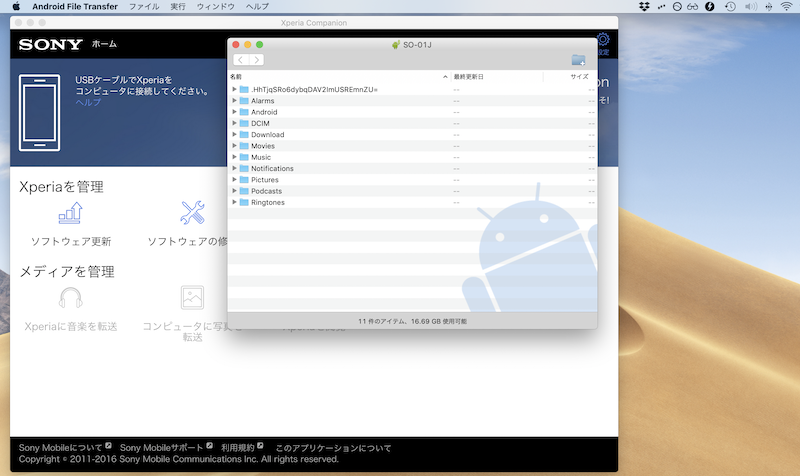Expand the Pictures folder triangle

point(234,180)
